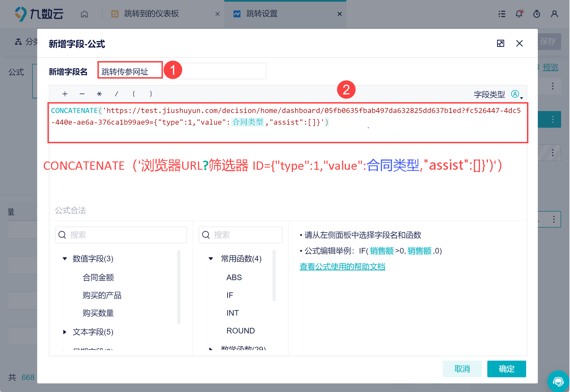Select the ROUND function in list
The image size is (570, 392).
pyautogui.click(x=240, y=331)
